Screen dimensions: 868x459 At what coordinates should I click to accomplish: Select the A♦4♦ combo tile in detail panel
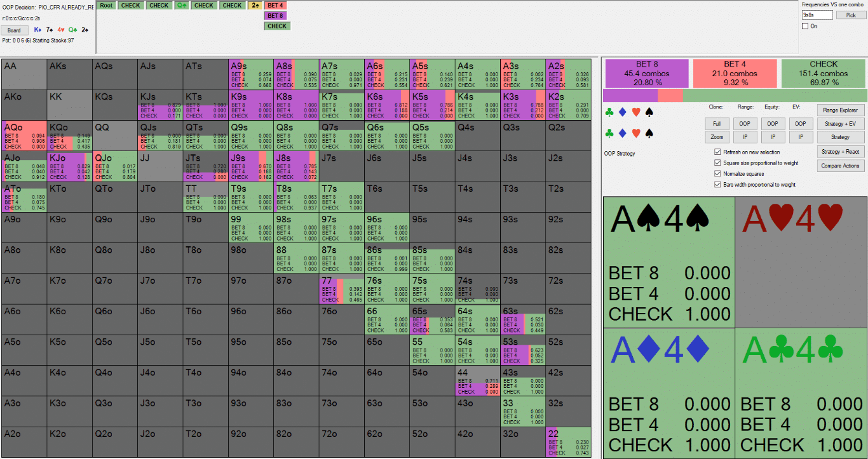coord(668,392)
